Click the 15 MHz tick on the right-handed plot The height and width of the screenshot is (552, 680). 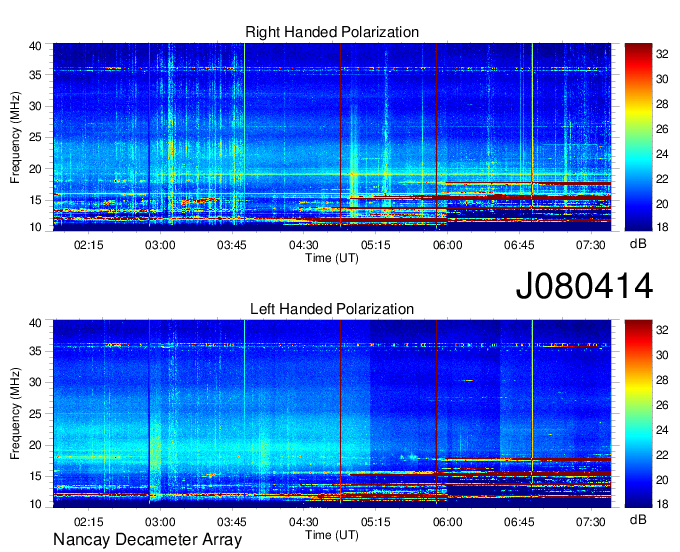point(35,200)
